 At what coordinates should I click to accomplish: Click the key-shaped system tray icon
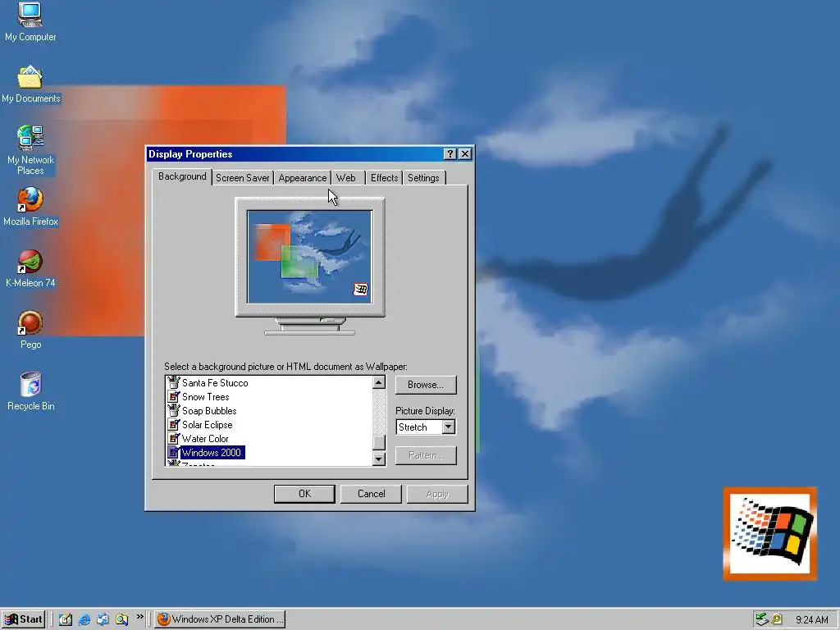(776, 619)
